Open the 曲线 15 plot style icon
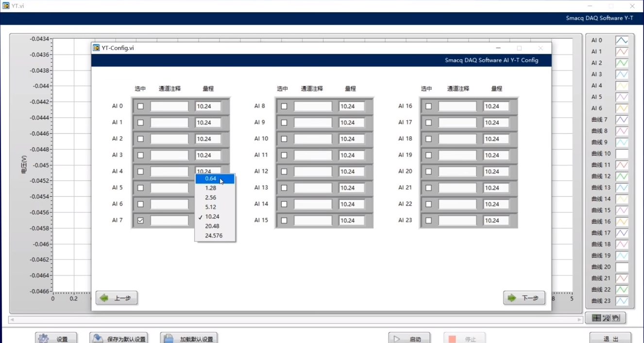This screenshot has height=343, width=644. pyautogui.click(x=622, y=210)
